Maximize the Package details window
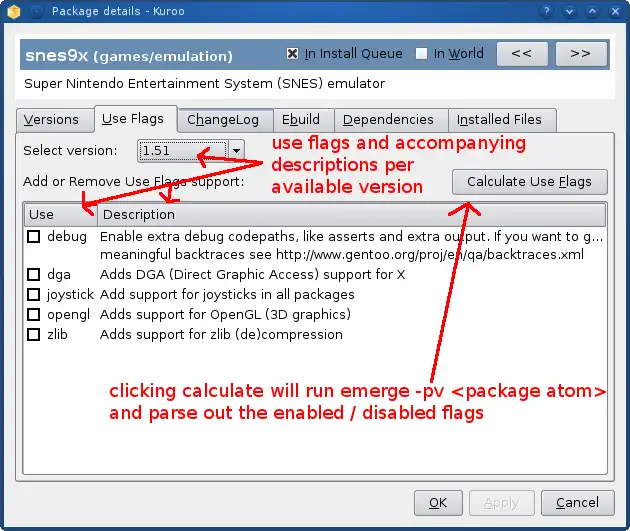630x531 pixels. coord(592,11)
